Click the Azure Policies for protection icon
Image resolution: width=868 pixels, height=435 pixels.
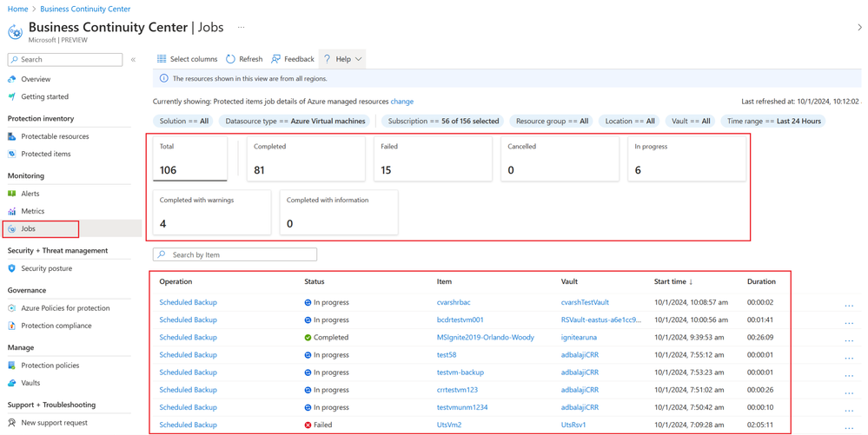click(x=12, y=308)
